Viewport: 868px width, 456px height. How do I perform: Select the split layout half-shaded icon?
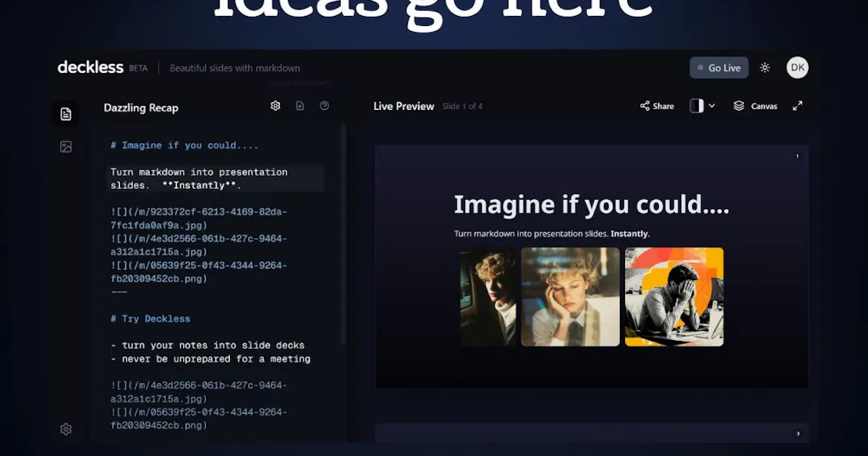(697, 106)
